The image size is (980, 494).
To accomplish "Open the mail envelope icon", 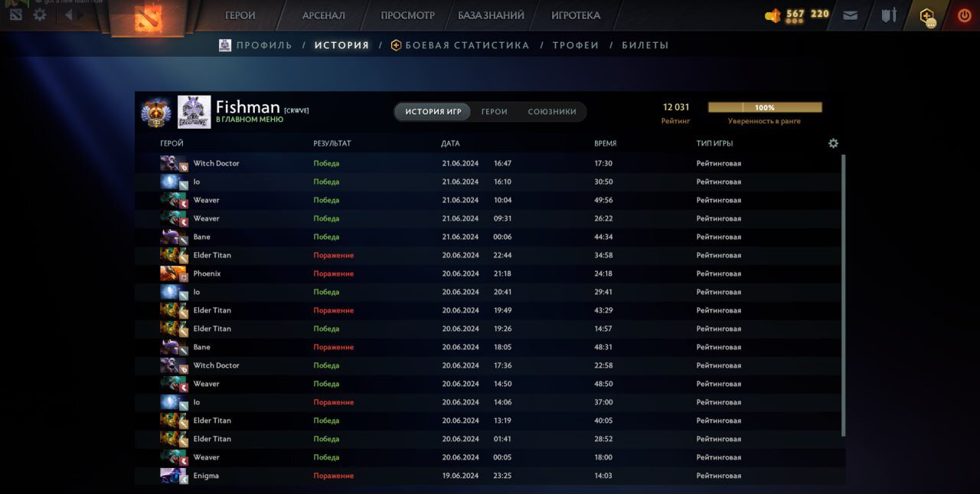I will (x=850, y=15).
